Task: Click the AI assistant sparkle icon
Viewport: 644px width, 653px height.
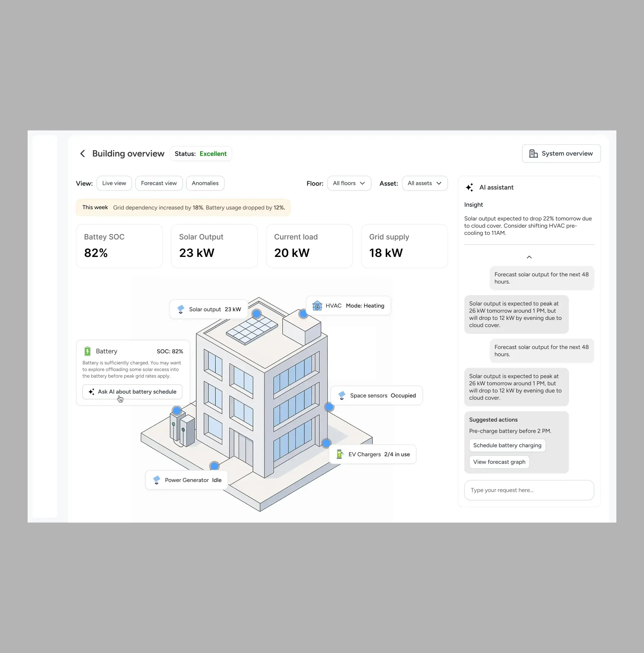Action: pos(469,187)
